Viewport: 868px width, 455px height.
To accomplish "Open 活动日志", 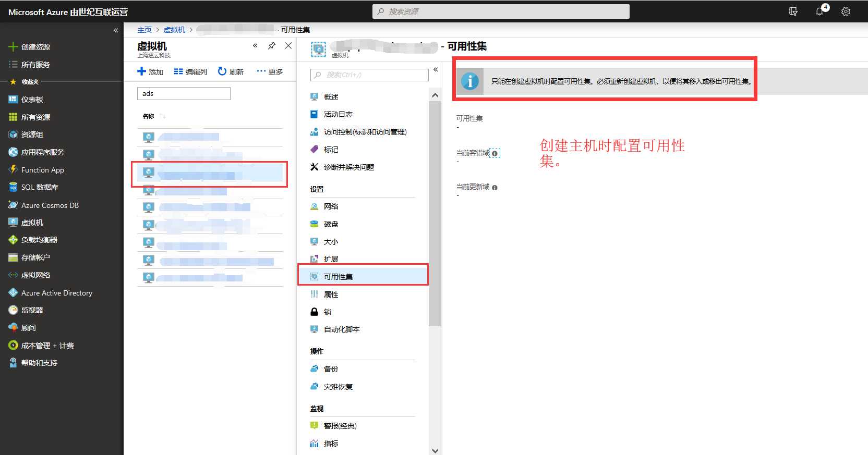I will tap(338, 114).
